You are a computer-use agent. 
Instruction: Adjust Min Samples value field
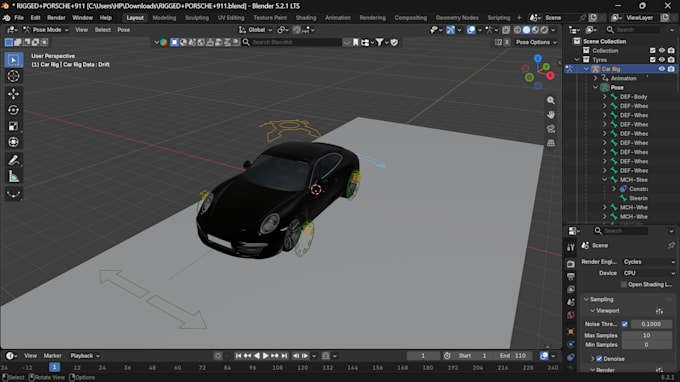647,345
